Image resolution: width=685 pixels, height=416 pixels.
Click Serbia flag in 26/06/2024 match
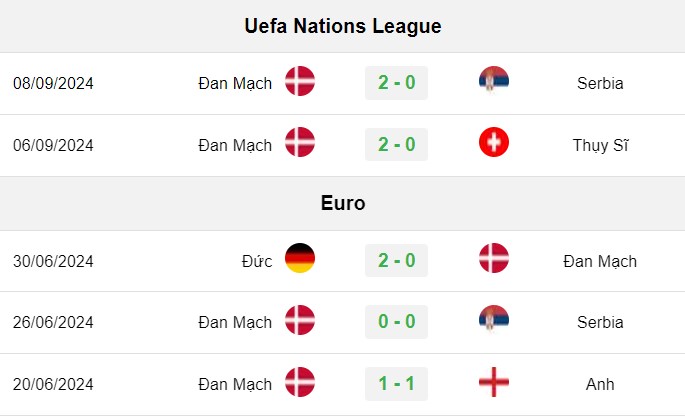[494, 320]
